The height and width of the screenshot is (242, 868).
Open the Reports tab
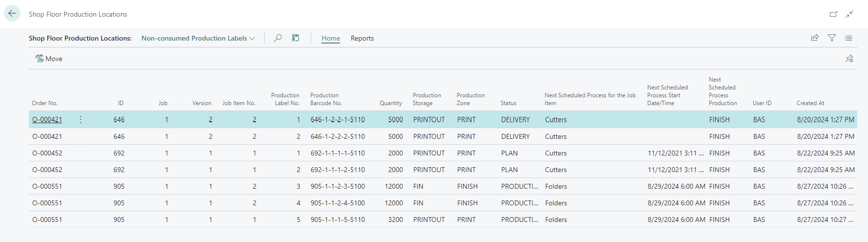362,38
